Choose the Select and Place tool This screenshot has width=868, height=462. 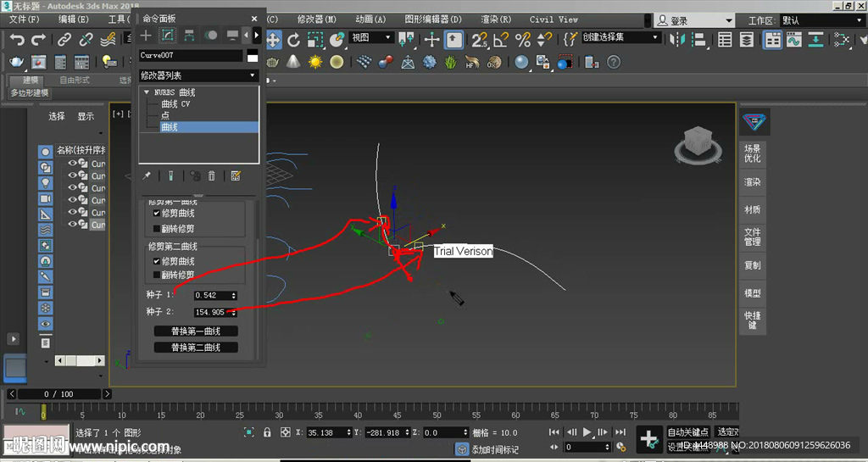[337, 40]
